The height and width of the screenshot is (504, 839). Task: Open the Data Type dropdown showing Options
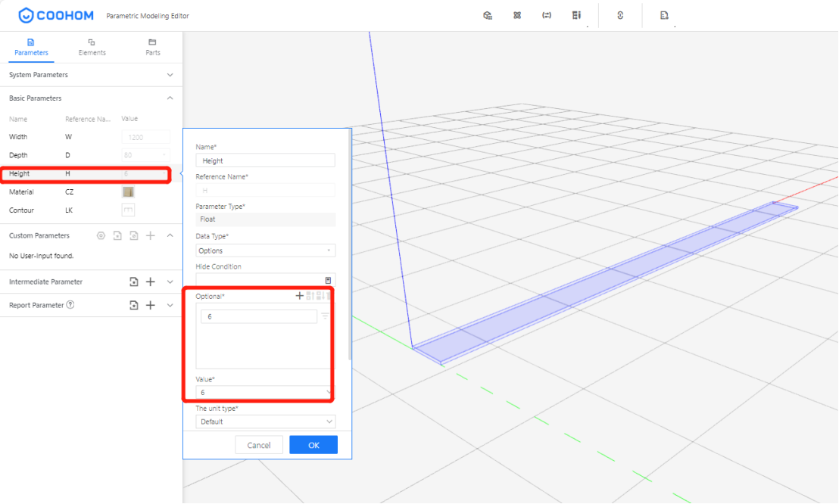click(x=265, y=250)
